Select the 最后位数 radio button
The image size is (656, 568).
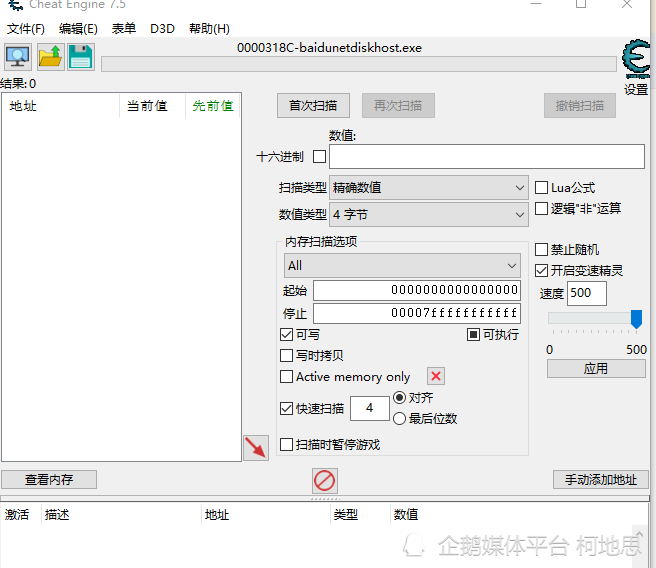pos(400,419)
